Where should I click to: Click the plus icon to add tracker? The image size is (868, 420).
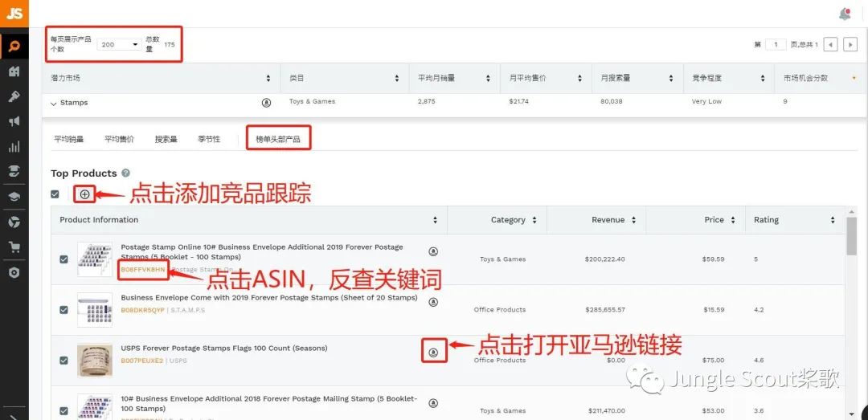(x=84, y=194)
